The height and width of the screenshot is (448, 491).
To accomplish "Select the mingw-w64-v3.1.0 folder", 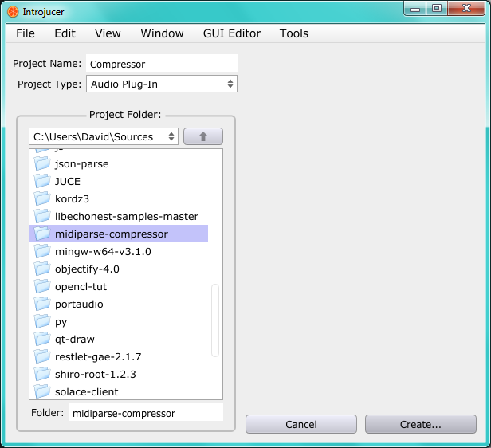I will click(119, 251).
